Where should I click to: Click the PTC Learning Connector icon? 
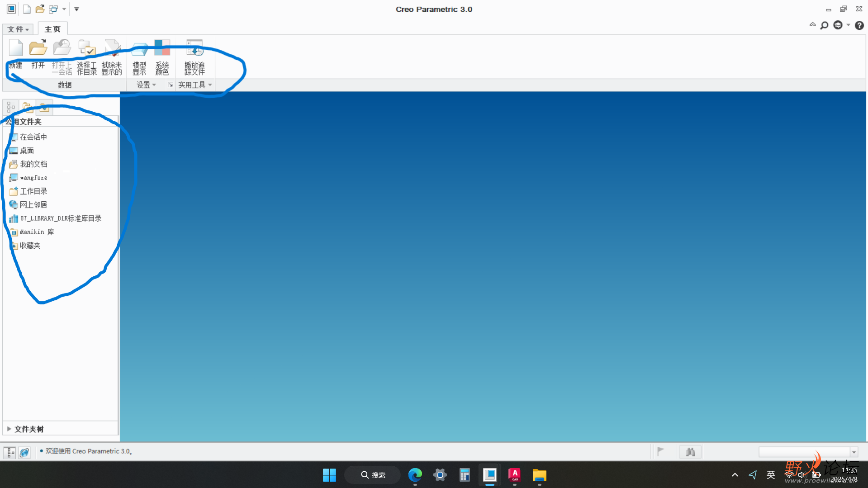point(838,25)
